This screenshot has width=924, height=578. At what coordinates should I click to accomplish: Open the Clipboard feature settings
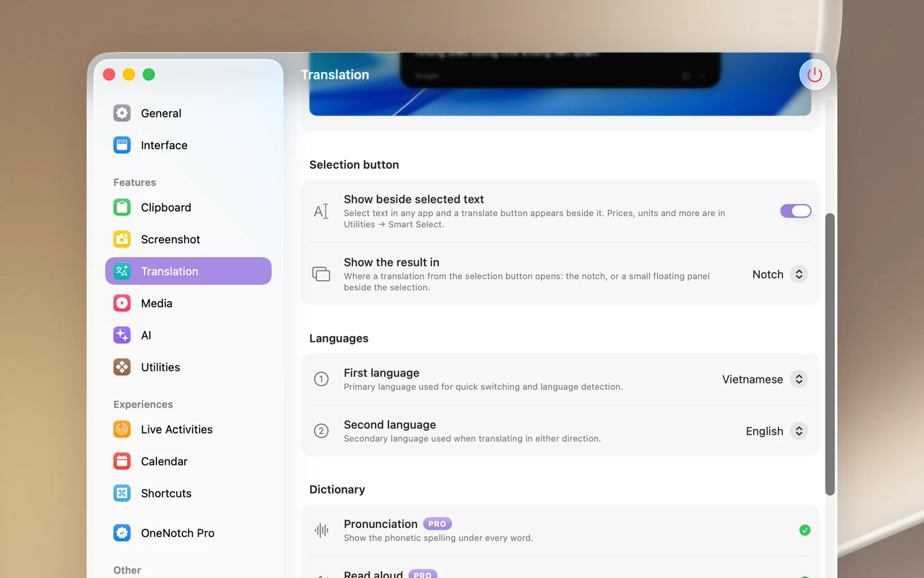pyautogui.click(x=188, y=207)
